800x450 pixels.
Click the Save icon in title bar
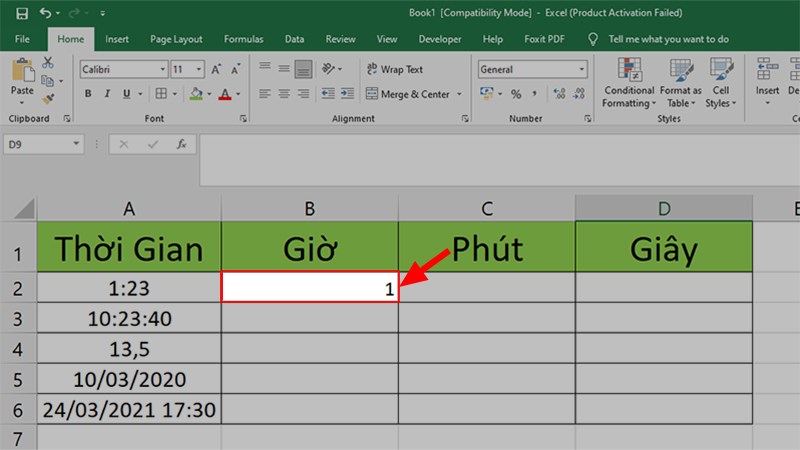[x=22, y=13]
